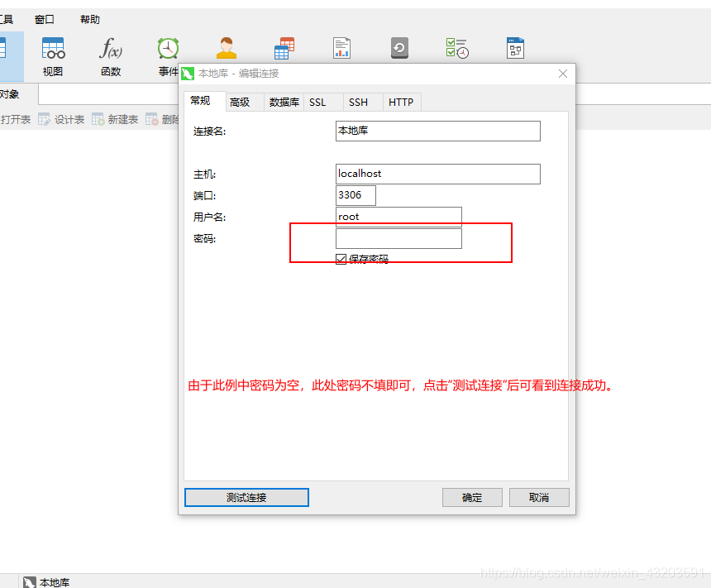
Task: Focus the 密码 password input field
Action: coord(398,238)
